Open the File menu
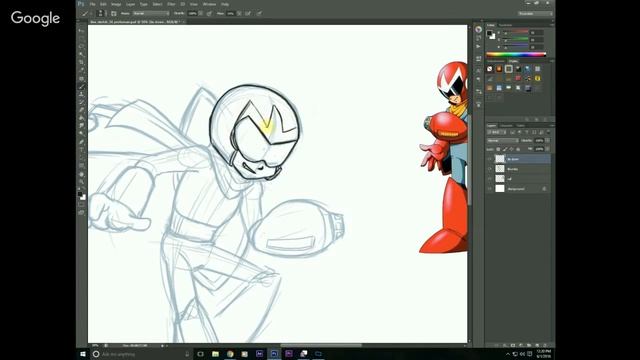Viewport: 640px width, 360px height. [93, 4]
